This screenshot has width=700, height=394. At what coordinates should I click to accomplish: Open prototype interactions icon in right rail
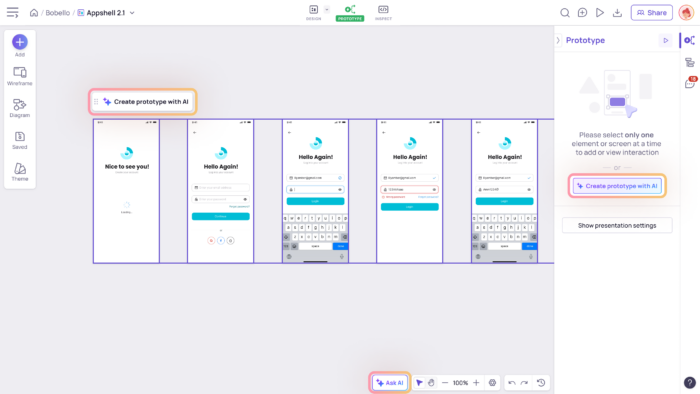coord(690,41)
